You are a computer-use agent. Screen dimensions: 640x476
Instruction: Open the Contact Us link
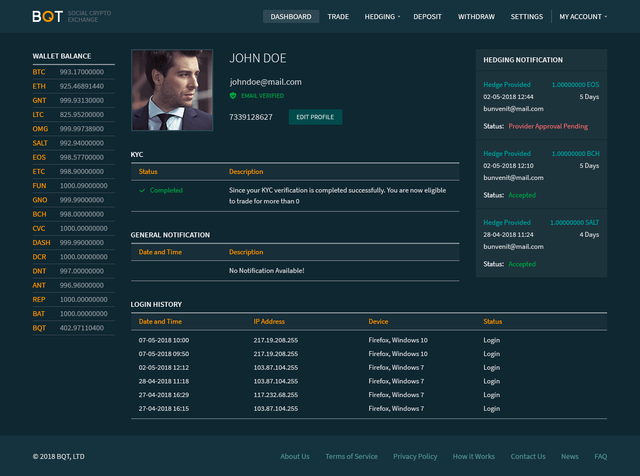coord(528,456)
